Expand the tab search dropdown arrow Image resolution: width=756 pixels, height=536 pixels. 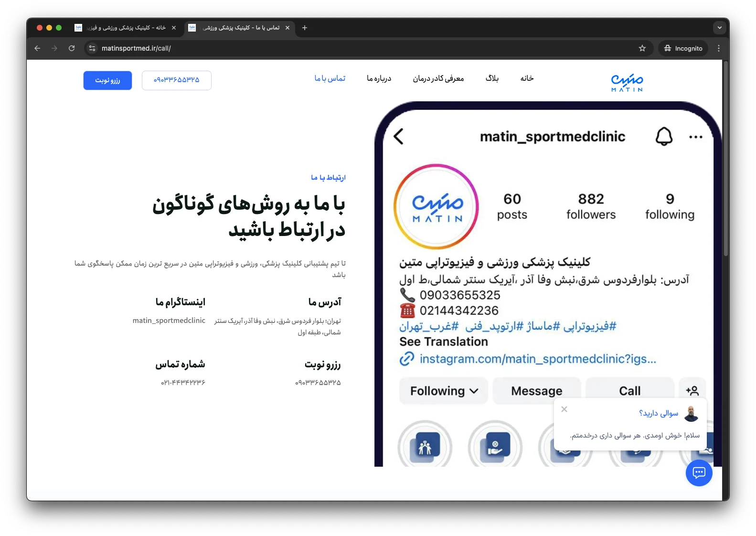pos(719,28)
